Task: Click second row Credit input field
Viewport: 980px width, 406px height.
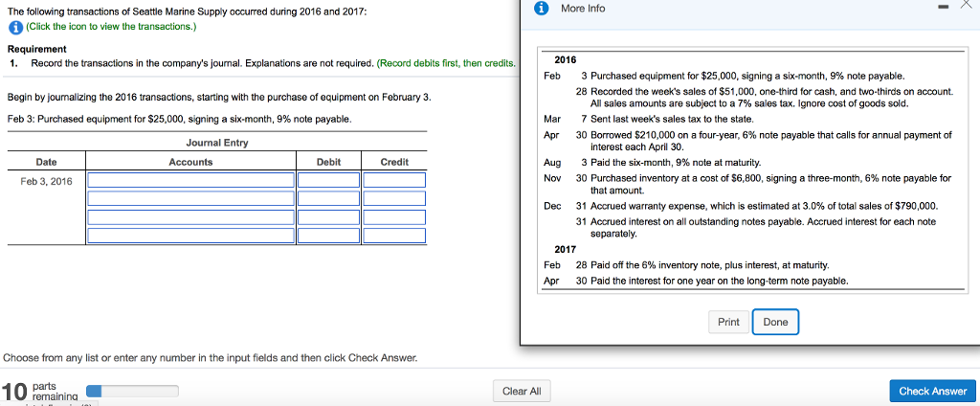Action: (394, 198)
